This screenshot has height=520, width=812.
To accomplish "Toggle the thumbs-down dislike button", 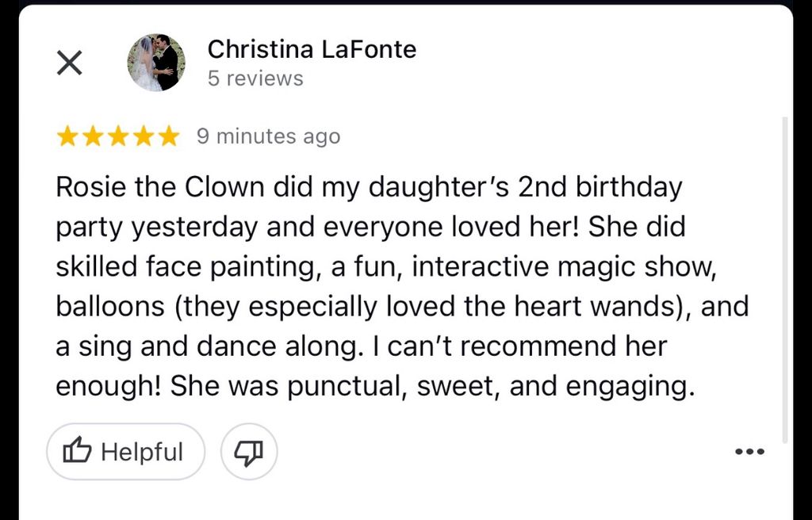I will pos(249,452).
